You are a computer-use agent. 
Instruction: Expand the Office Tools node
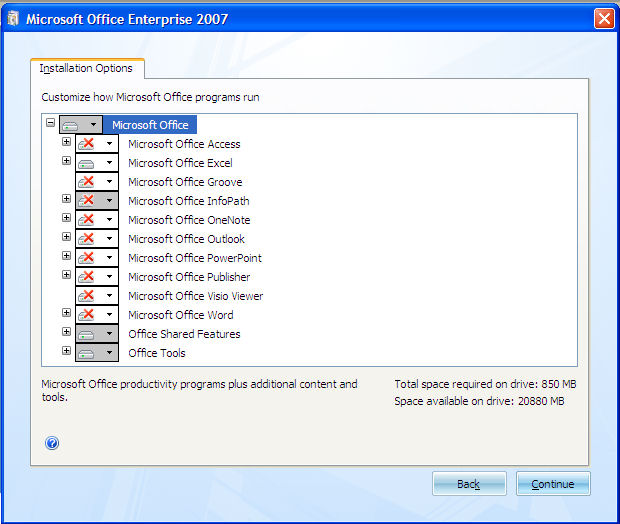pyautogui.click(x=66, y=350)
